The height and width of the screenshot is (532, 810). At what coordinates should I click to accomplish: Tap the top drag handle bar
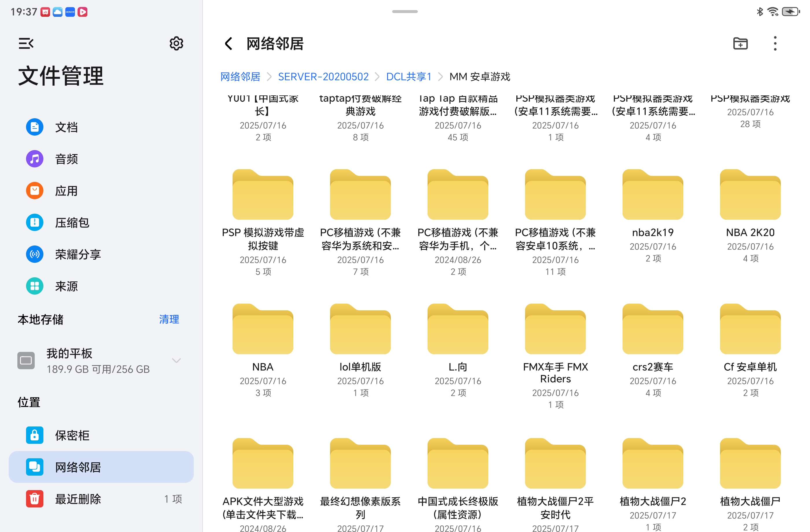coord(405,12)
